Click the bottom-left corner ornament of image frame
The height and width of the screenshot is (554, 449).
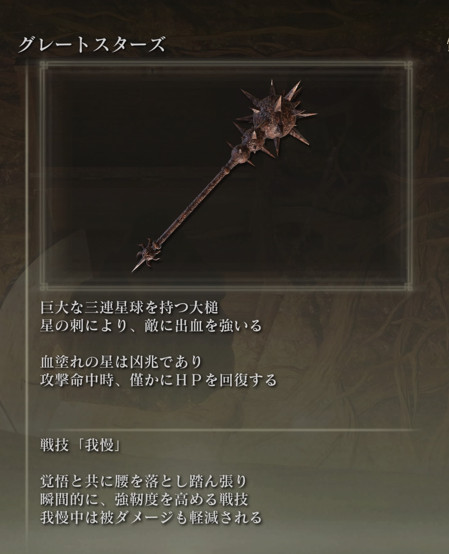click(43, 286)
